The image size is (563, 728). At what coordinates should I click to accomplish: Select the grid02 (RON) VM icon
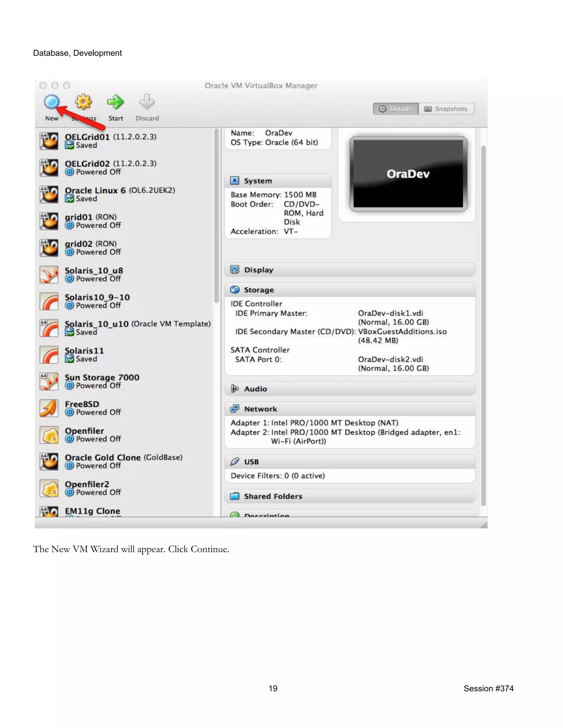[49, 247]
